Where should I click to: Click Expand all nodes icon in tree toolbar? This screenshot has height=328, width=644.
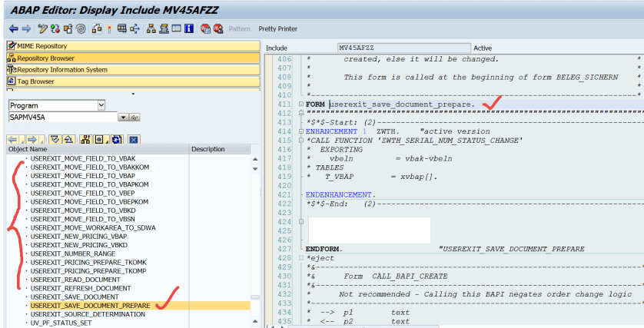54,139
